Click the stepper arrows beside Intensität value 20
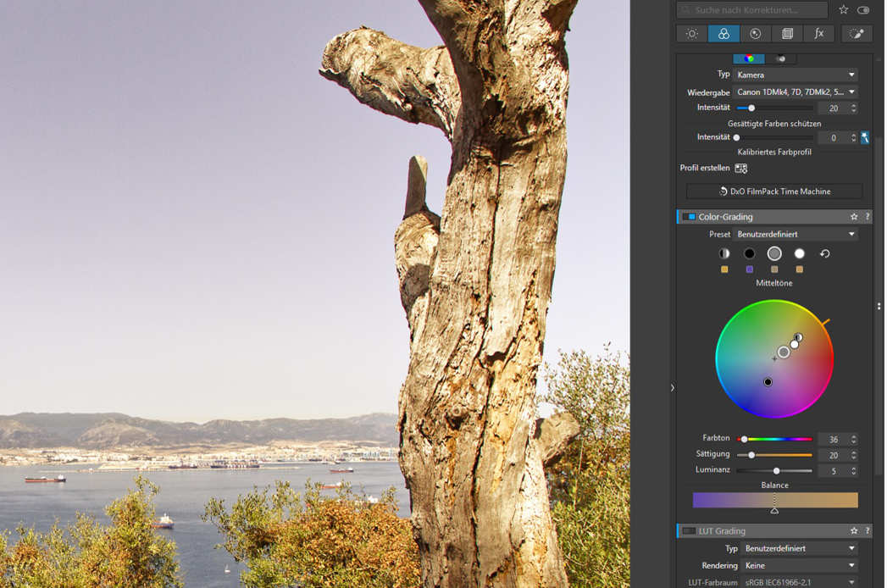 tap(854, 108)
